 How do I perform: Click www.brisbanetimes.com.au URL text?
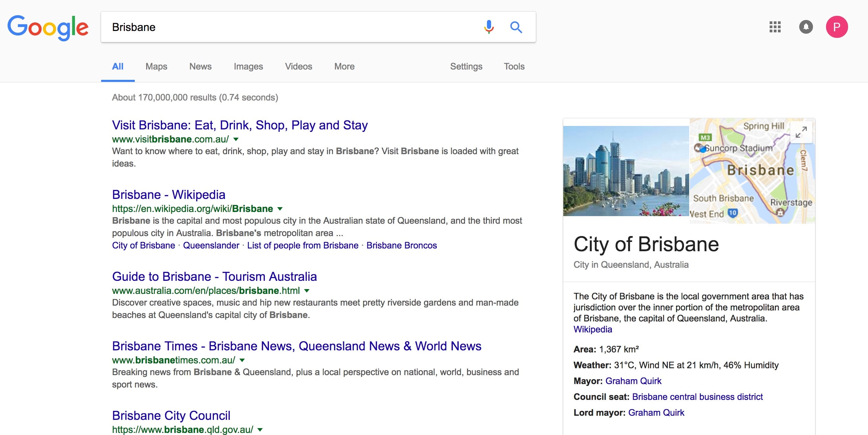(173, 360)
